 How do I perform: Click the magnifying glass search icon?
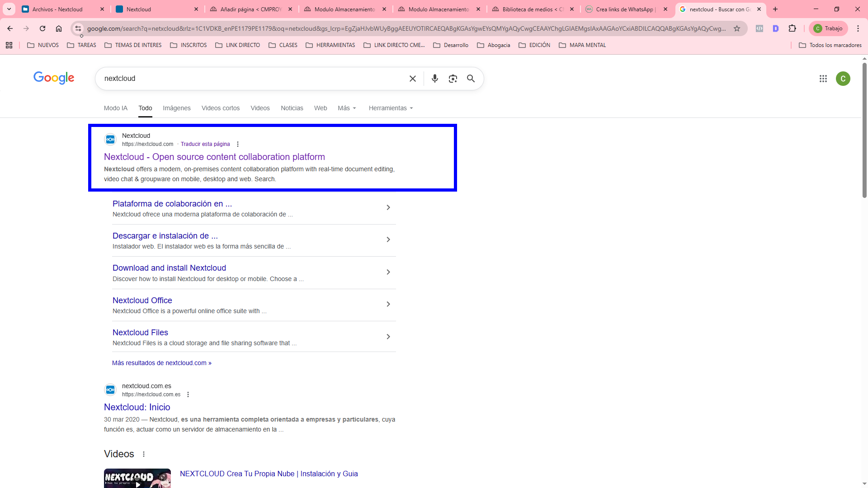tap(471, 79)
